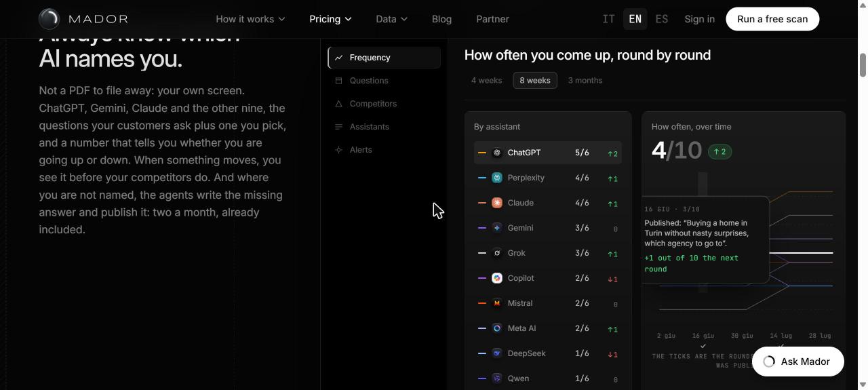
Task: Click the Grok row label
Action: [x=517, y=253]
